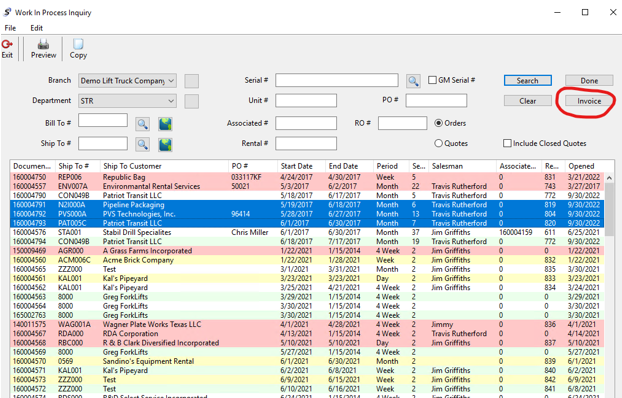This screenshot has height=398, width=622.
Task: Click the Done button
Action: 589,81
